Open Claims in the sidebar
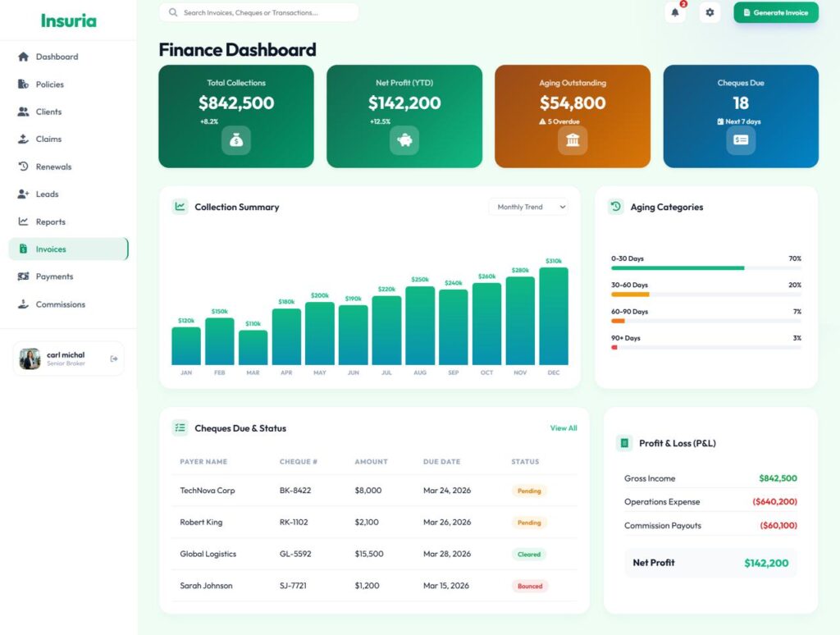 [48, 139]
